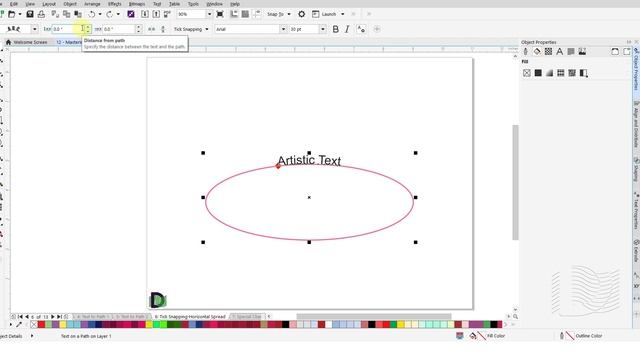Open the Character section (A icon)
Viewport: 640px width, 360px height.
pyautogui.click(x=560, y=51)
